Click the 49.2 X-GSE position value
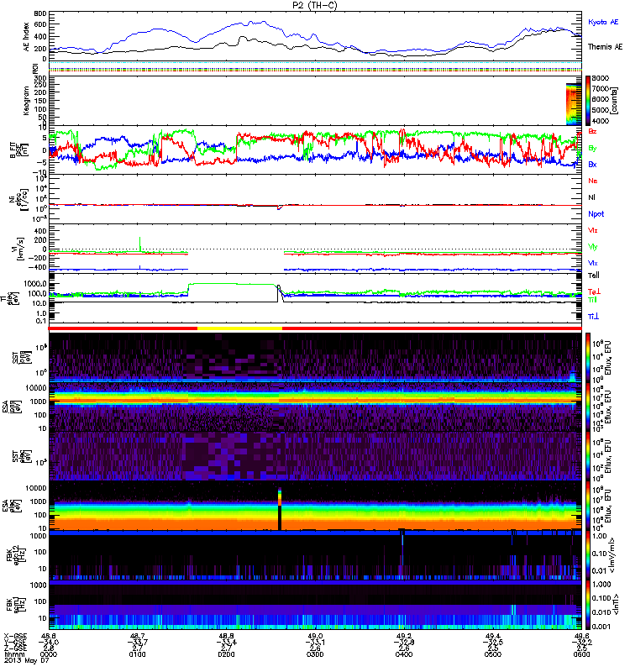The height and width of the screenshot is (672, 630). coord(404,637)
